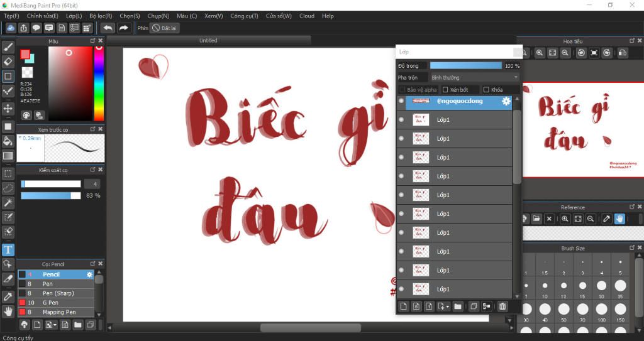
Task: Undock the Brush Size panel
Action: pyautogui.click(x=632, y=248)
